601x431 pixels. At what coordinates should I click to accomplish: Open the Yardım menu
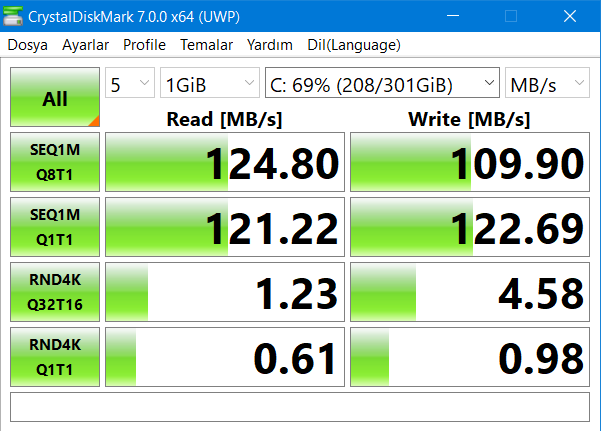pyautogui.click(x=270, y=45)
